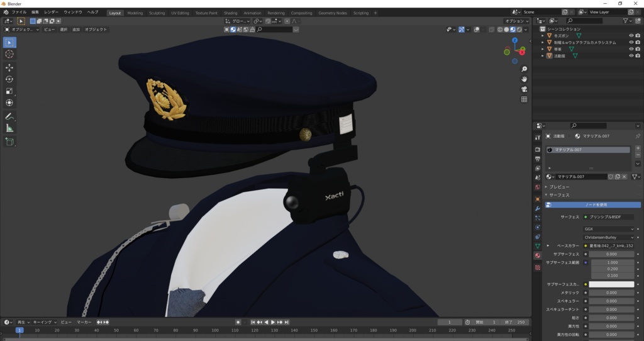The width and height of the screenshot is (644, 341).
Task: Activate the Transform tool
Action: pos(9,103)
